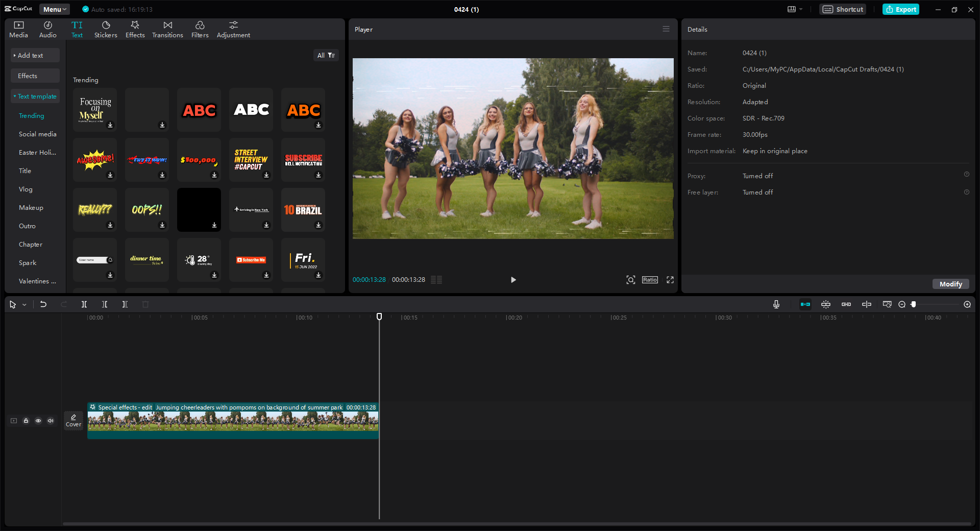Viewport: 980px width, 531px height.
Task: Open the Stickers panel
Action: coord(106,29)
